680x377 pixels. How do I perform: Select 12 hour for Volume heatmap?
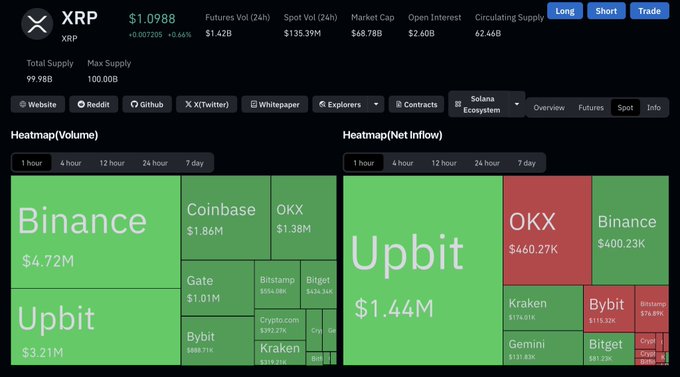pyautogui.click(x=112, y=163)
